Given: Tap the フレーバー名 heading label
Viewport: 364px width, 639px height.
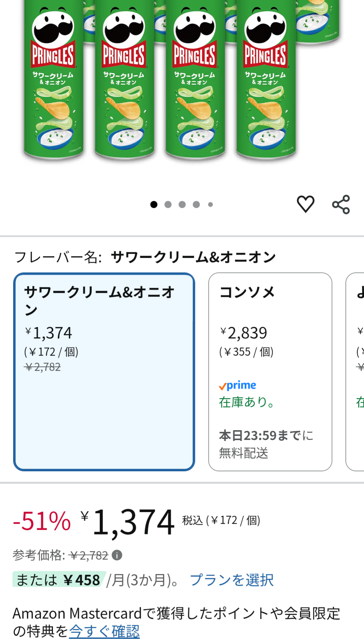Looking at the screenshot, I should pyautogui.click(x=58, y=257).
